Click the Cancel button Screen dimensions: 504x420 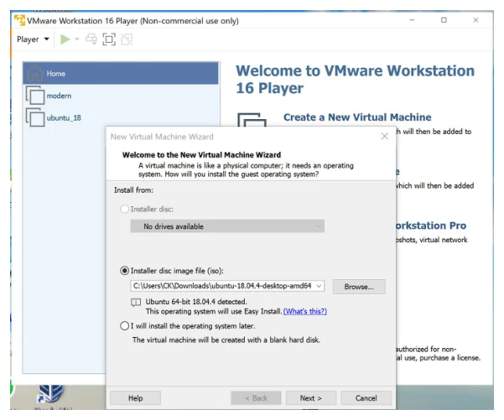(x=366, y=398)
